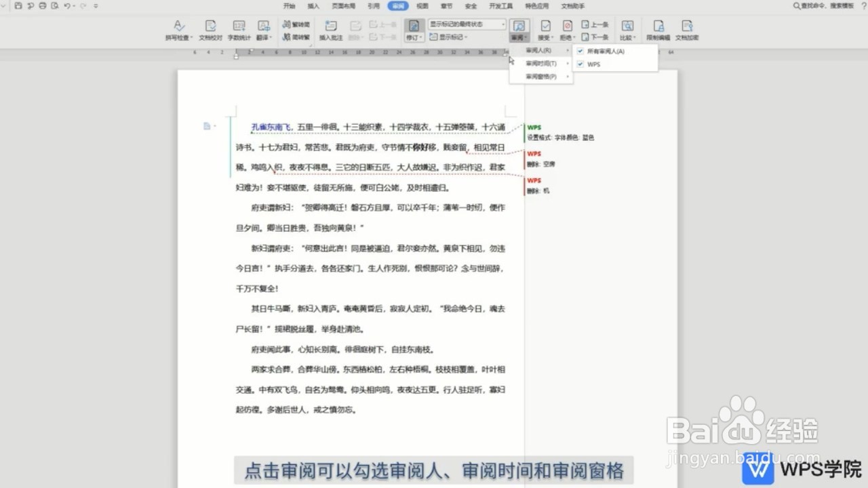Expand the 拒绝 dropdown arrow
The image size is (868, 488).
point(575,38)
